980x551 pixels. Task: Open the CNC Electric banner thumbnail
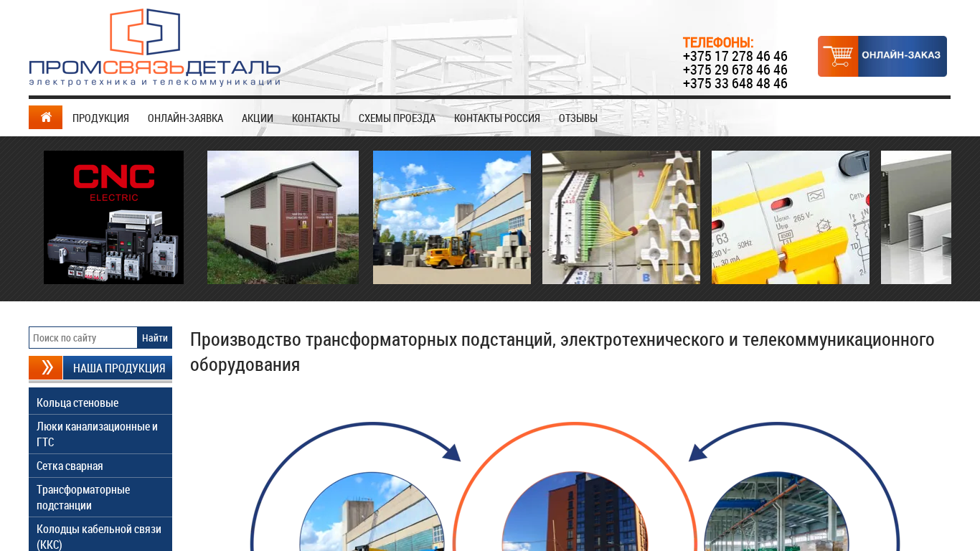coord(113,217)
